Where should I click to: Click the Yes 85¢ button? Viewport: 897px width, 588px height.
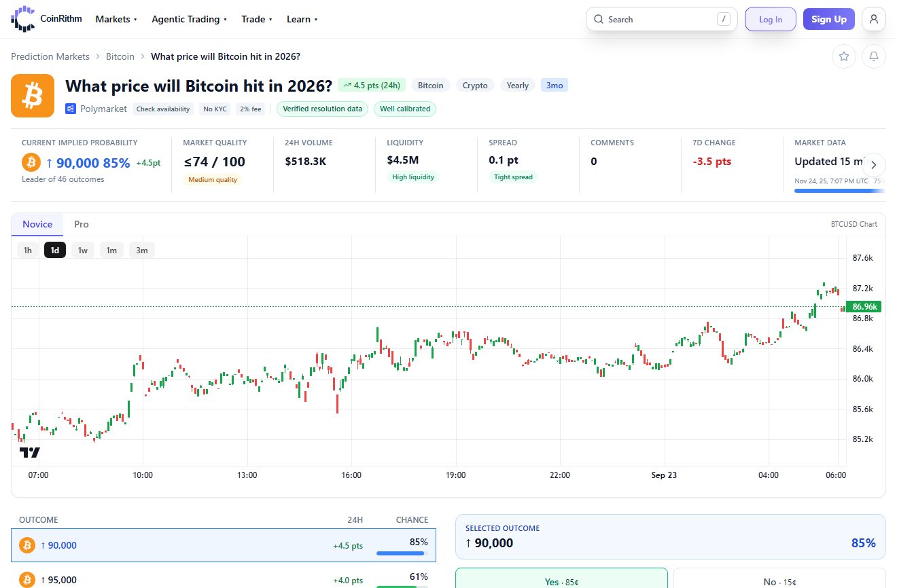(561, 578)
